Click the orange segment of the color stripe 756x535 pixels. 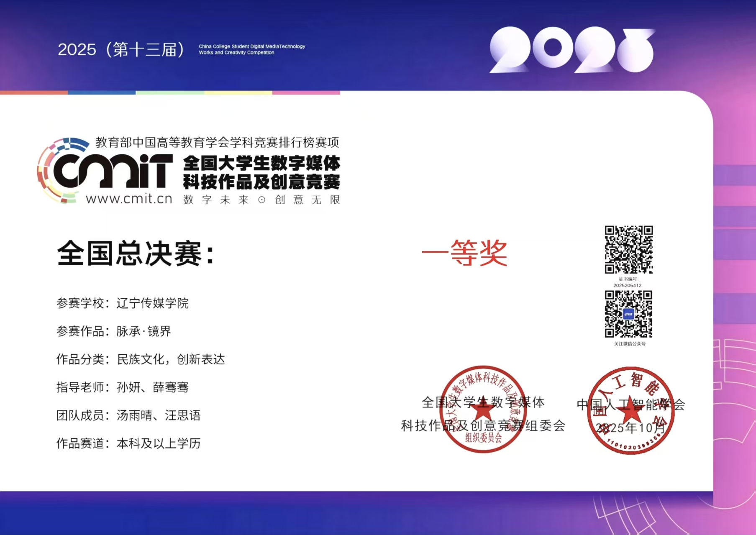pos(33,92)
